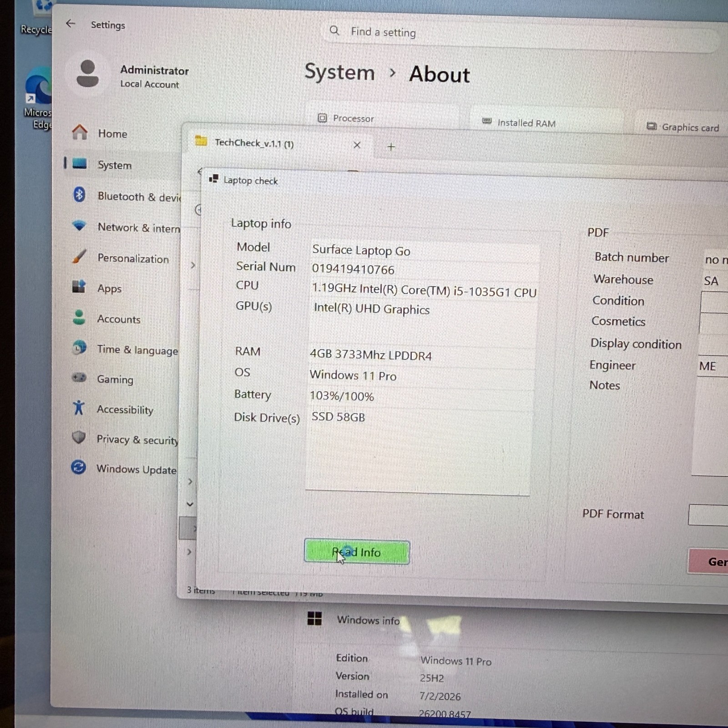Click the Version value 25H2

(431, 678)
